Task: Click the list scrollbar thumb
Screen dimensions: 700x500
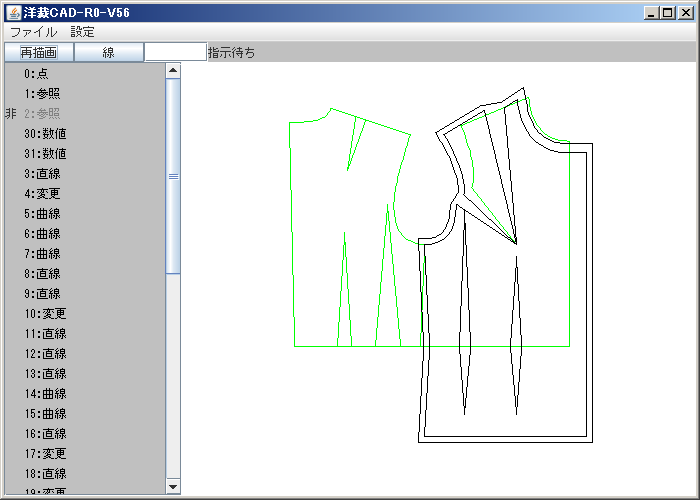Action: pos(173,176)
